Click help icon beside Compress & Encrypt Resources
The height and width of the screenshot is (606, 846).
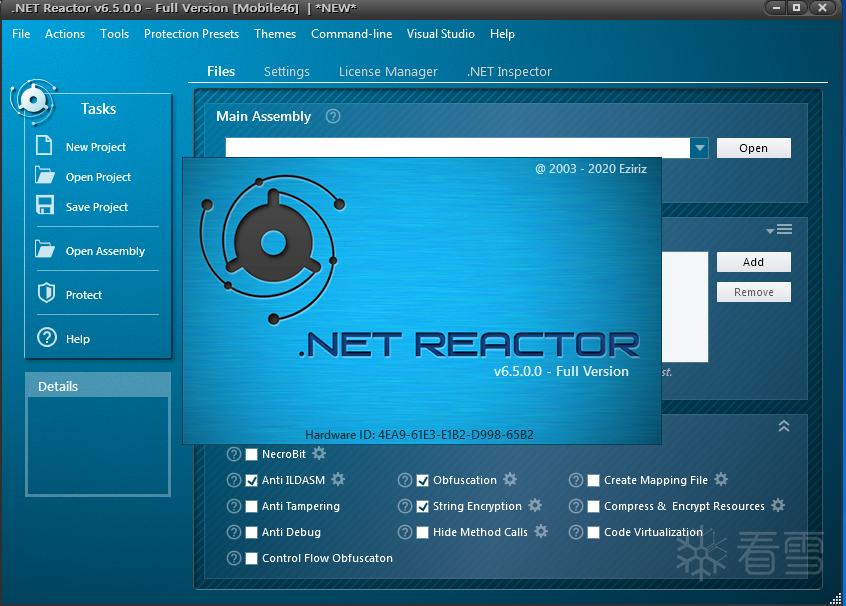(x=576, y=506)
